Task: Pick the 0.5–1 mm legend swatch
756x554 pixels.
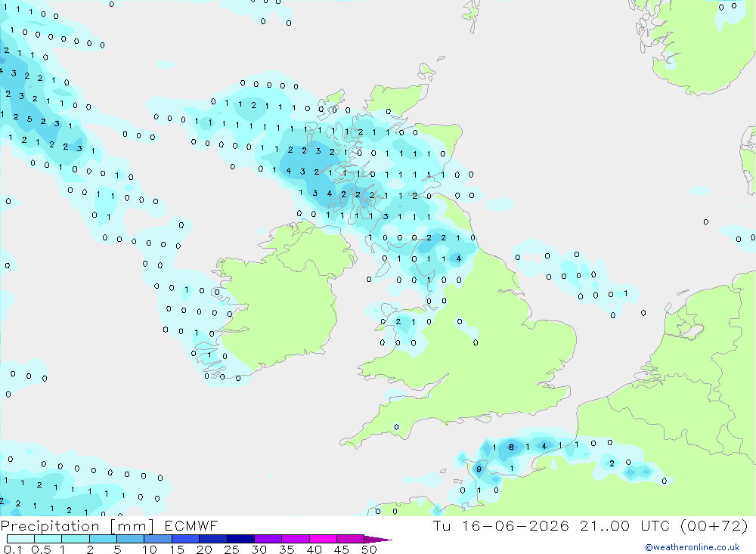Action: point(48,539)
